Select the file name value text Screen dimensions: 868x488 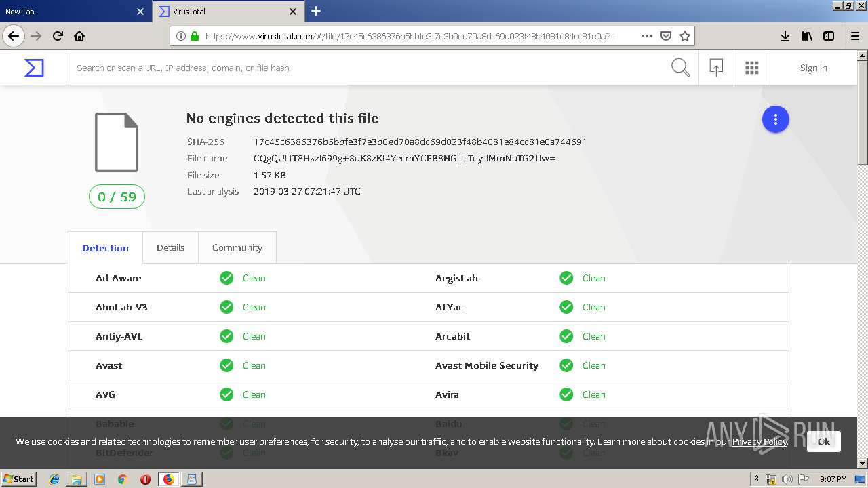tap(405, 158)
